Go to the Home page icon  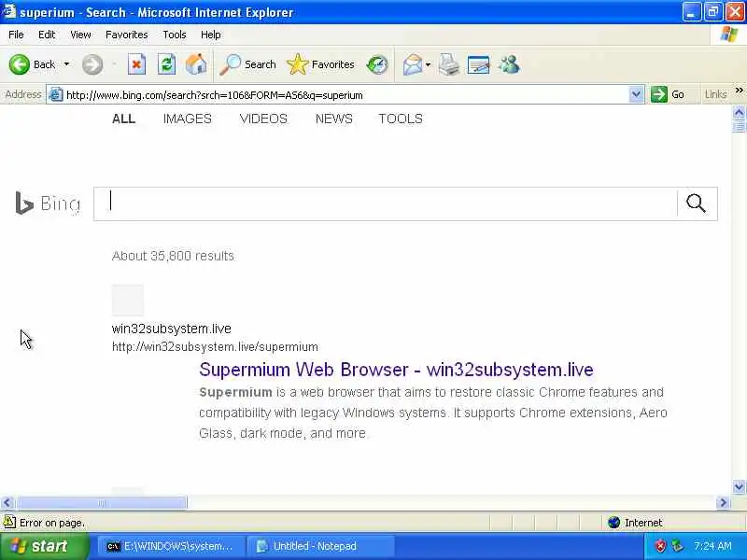pyautogui.click(x=196, y=64)
